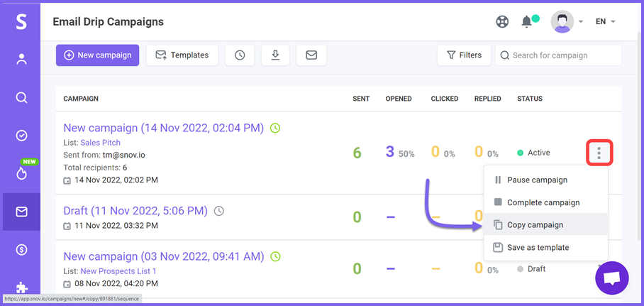Screen dimensions: 644x306
Task: Open the help lifebuoy icon
Action: (502, 21)
